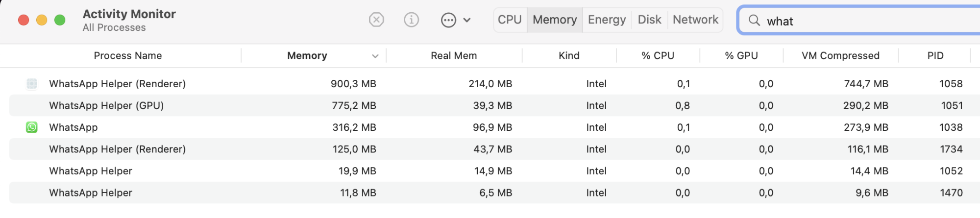Open the process info inspector icon
Viewport: 980px width, 218px height.
pos(411,20)
